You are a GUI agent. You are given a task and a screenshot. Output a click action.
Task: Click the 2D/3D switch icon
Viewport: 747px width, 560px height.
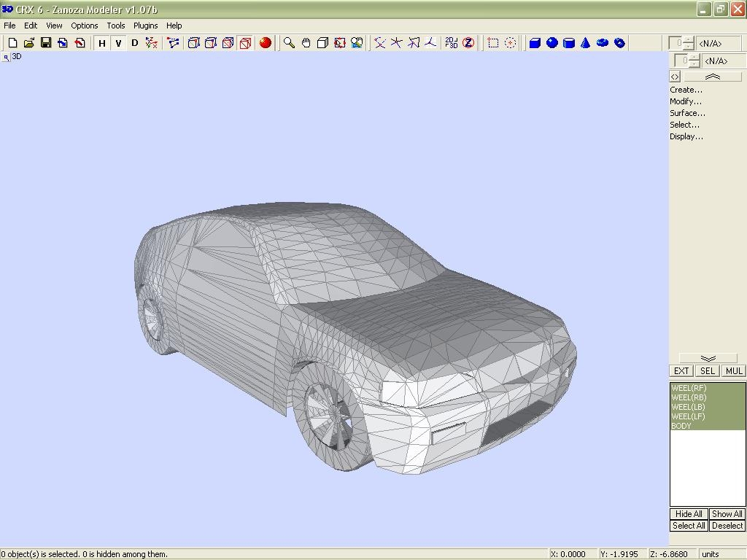tap(452, 43)
